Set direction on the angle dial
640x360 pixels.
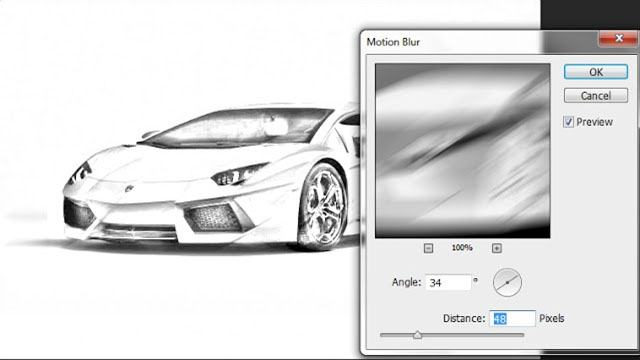[507, 282]
